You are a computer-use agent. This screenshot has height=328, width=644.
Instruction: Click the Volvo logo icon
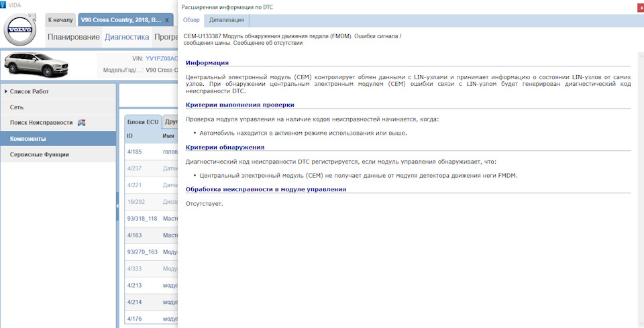pyautogui.click(x=20, y=30)
